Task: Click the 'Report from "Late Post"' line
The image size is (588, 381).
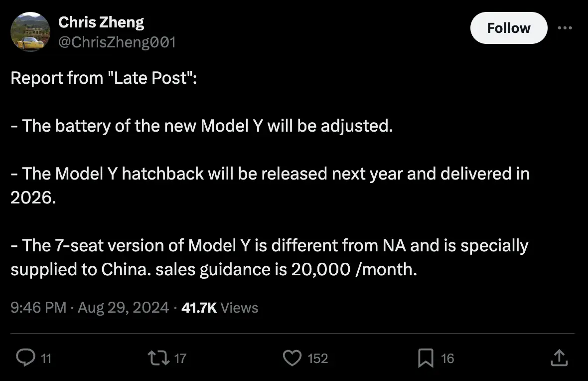Action: (104, 78)
